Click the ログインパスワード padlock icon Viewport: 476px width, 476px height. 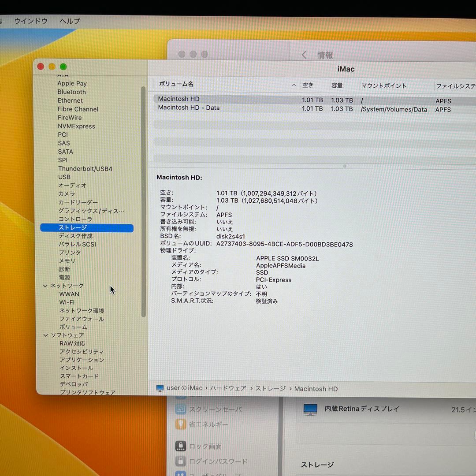181,461
